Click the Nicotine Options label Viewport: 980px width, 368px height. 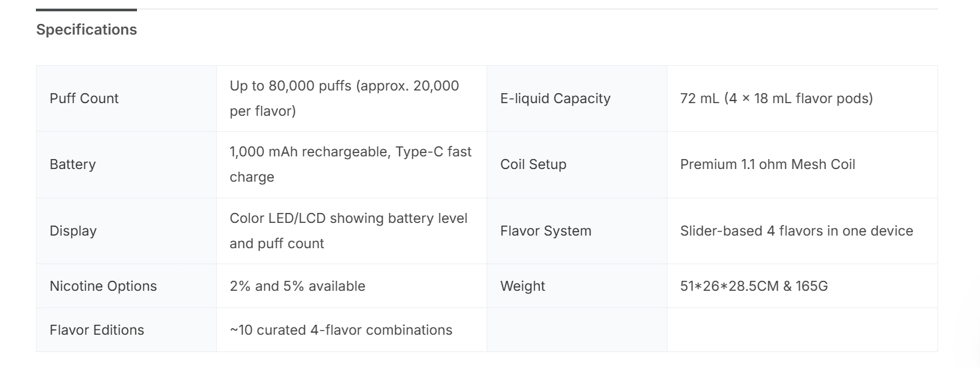pyautogui.click(x=103, y=286)
